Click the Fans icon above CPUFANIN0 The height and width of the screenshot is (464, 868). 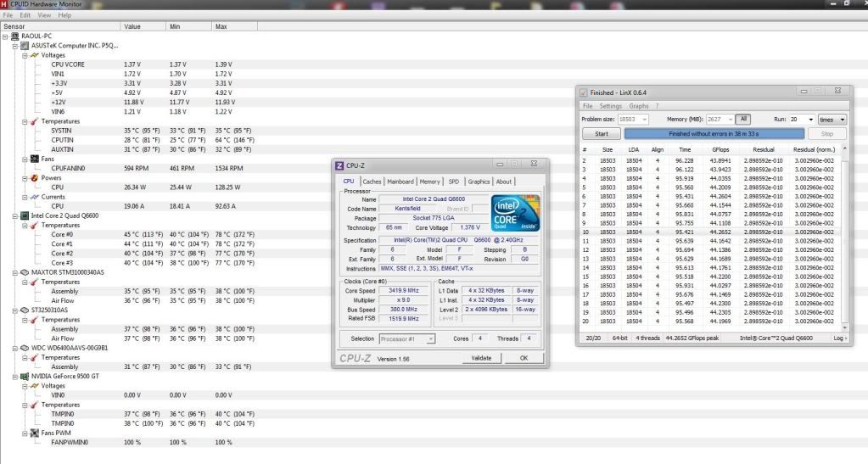point(34,159)
